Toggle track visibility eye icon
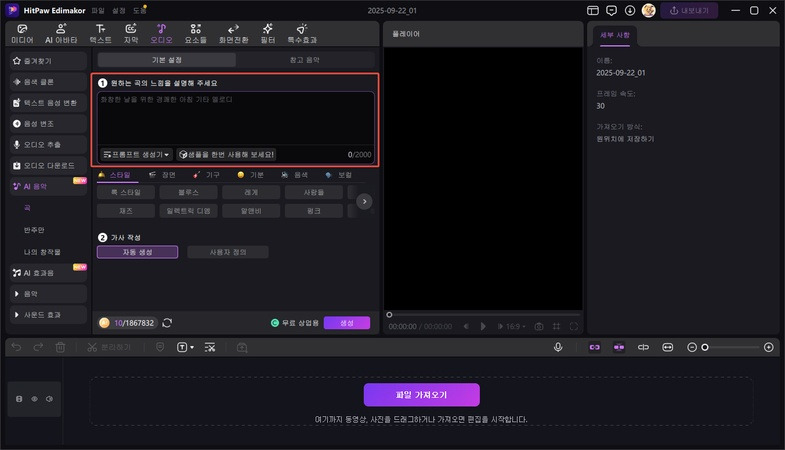Image resolution: width=785 pixels, height=450 pixels. tap(35, 399)
